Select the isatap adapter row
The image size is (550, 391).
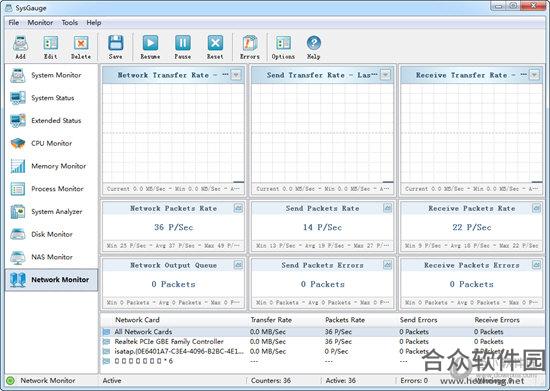tap(323, 351)
